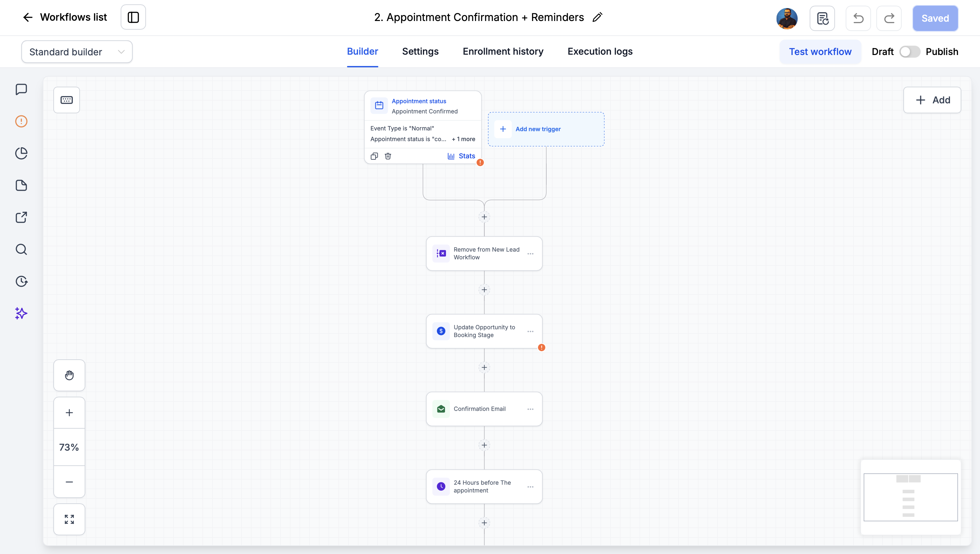
Task: Click the Saved button
Action: click(x=935, y=18)
